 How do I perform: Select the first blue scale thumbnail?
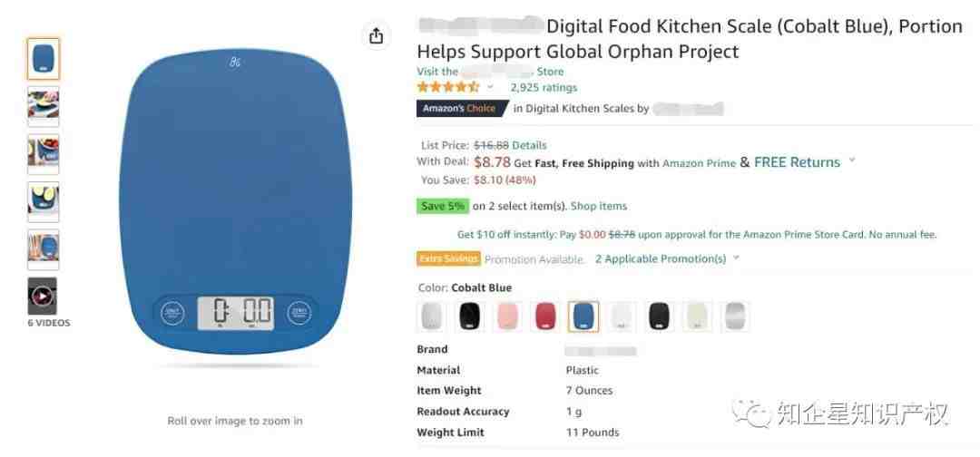click(x=44, y=59)
